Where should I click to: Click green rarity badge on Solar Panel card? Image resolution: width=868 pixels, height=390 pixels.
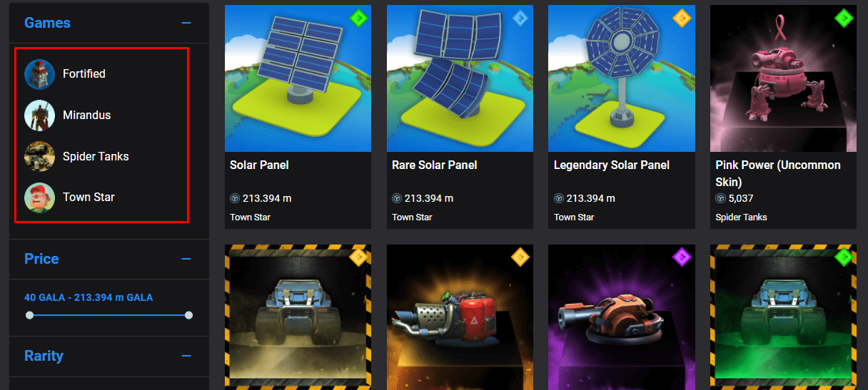pos(359,18)
